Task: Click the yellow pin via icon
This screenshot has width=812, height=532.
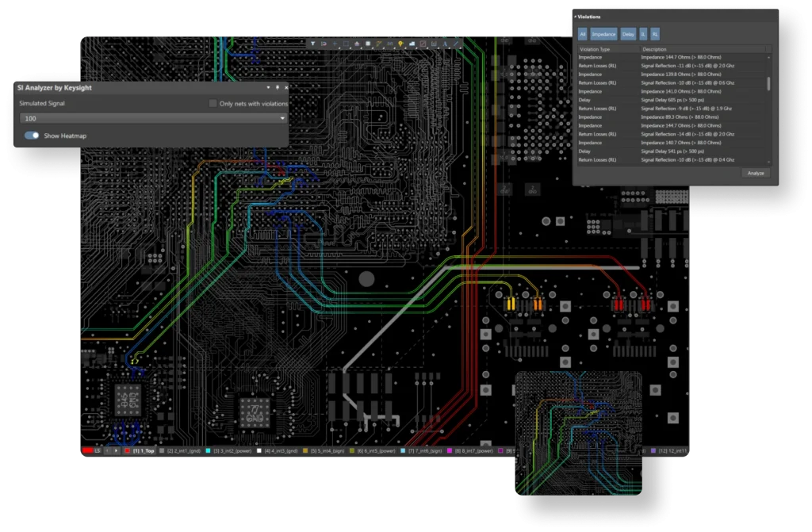Action: point(400,44)
